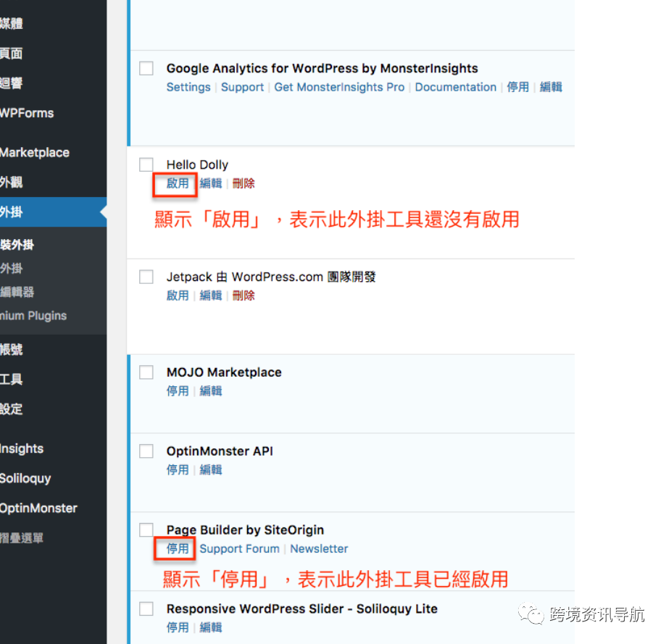Open Page Builder Newsletter link
This screenshot has height=644, width=666.
(319, 548)
